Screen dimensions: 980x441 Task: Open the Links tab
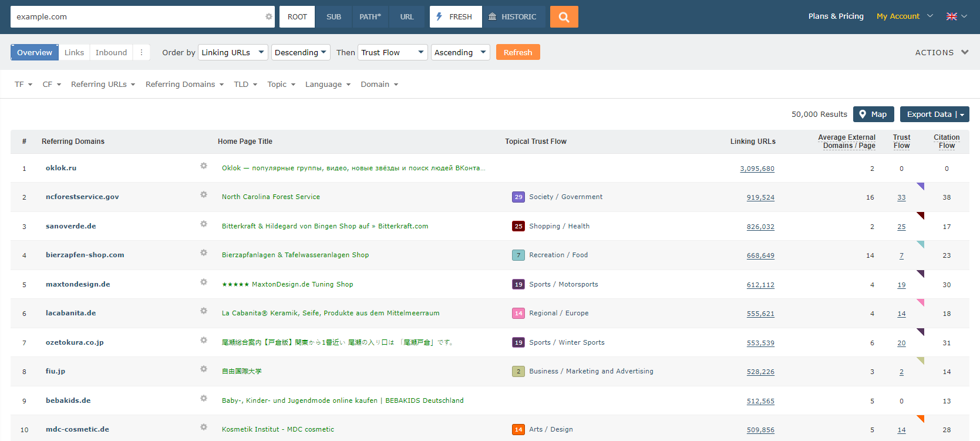point(74,52)
